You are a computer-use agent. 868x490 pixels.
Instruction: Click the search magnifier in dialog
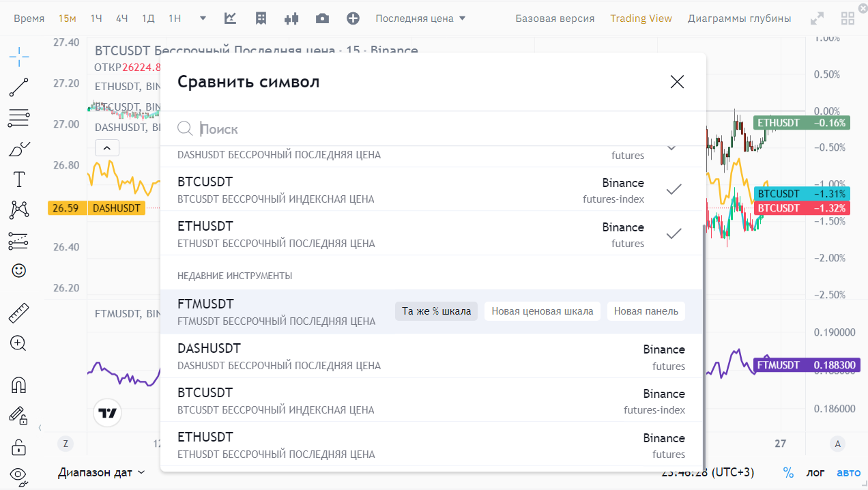coord(185,128)
